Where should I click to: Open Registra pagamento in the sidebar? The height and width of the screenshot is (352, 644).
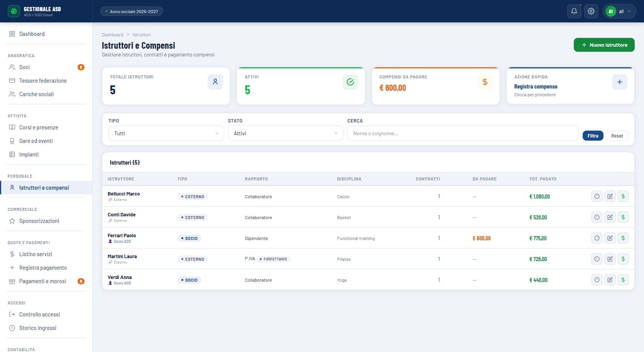(46, 268)
